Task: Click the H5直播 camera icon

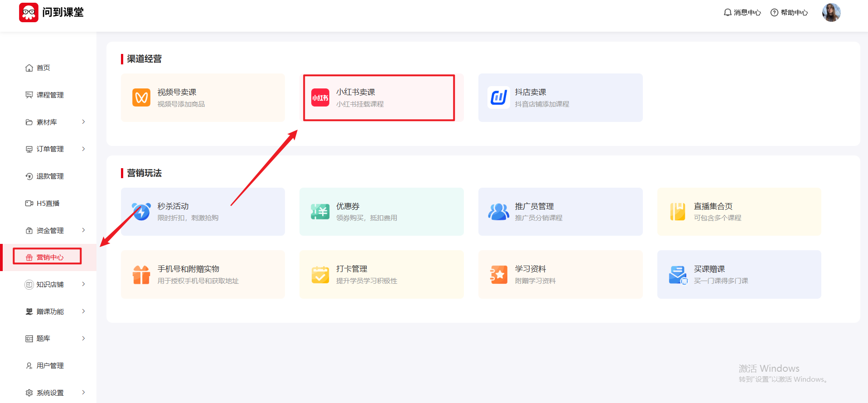Action: pos(29,203)
